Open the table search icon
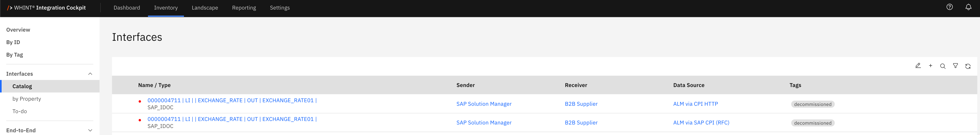Viewport: 980px width, 135px height. (x=943, y=66)
